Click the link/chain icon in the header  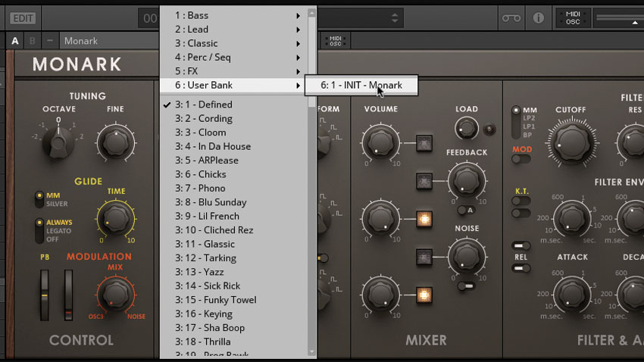click(x=511, y=18)
